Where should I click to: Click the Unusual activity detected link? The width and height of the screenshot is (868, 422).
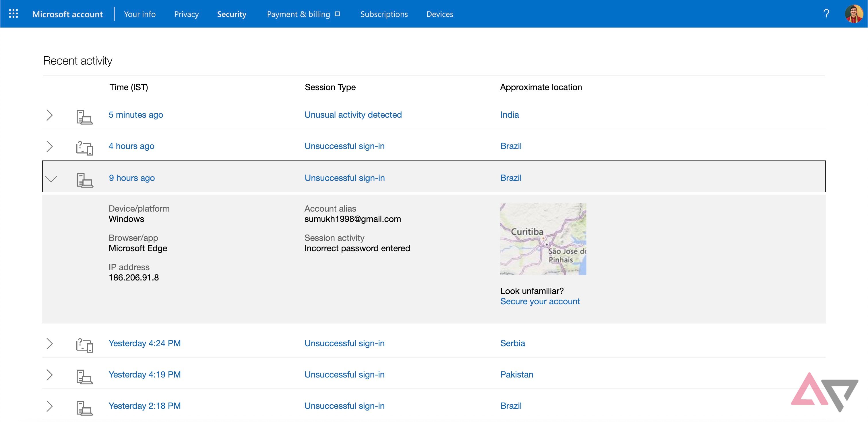353,115
